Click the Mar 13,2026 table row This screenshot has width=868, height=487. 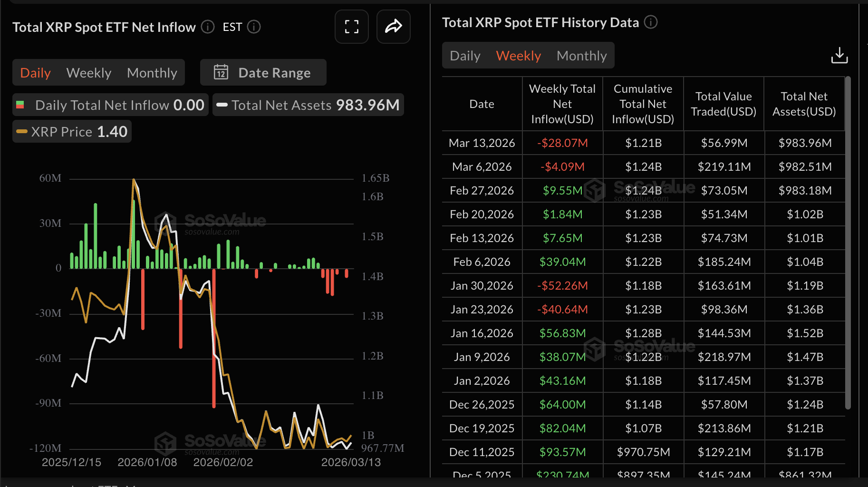click(x=643, y=143)
